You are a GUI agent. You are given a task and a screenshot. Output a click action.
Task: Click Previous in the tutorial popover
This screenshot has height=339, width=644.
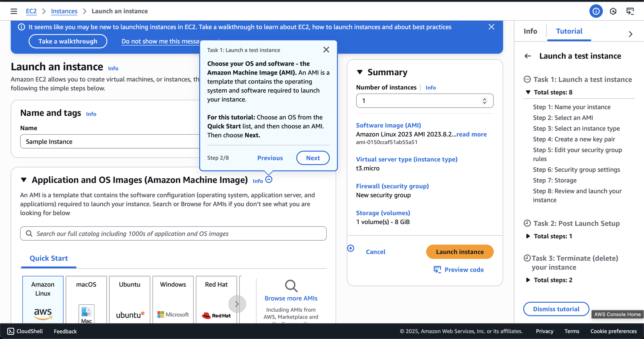270,158
